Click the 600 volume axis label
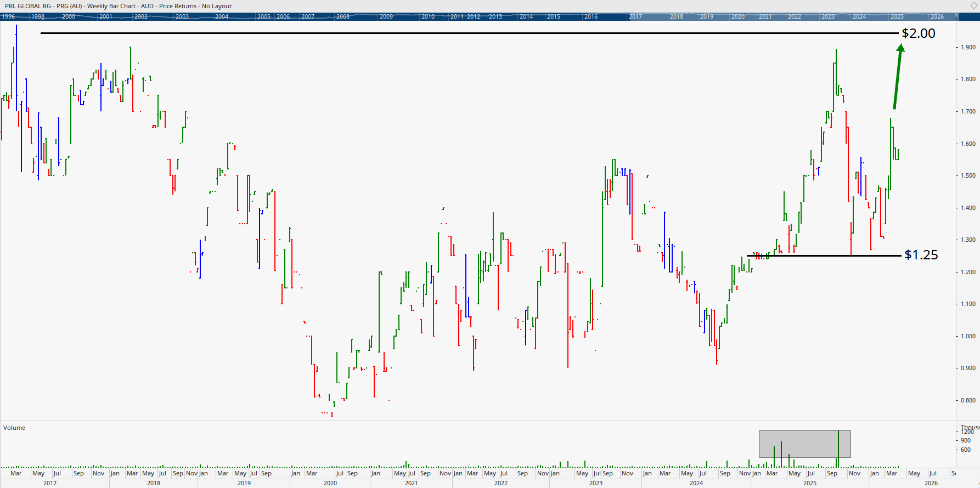 (966, 450)
